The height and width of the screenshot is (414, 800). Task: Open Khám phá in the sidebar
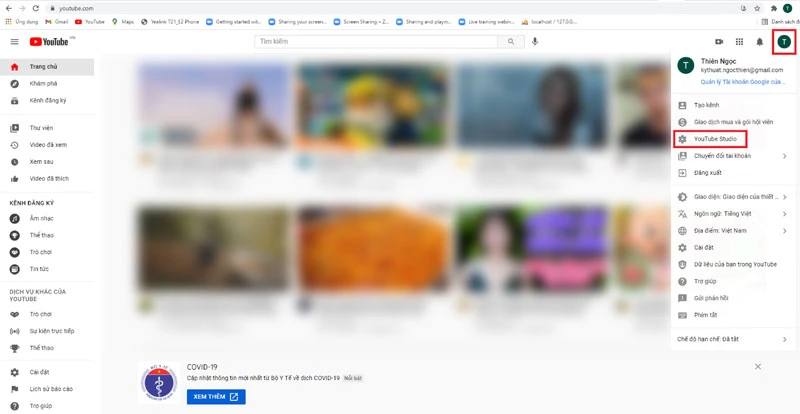[47, 84]
